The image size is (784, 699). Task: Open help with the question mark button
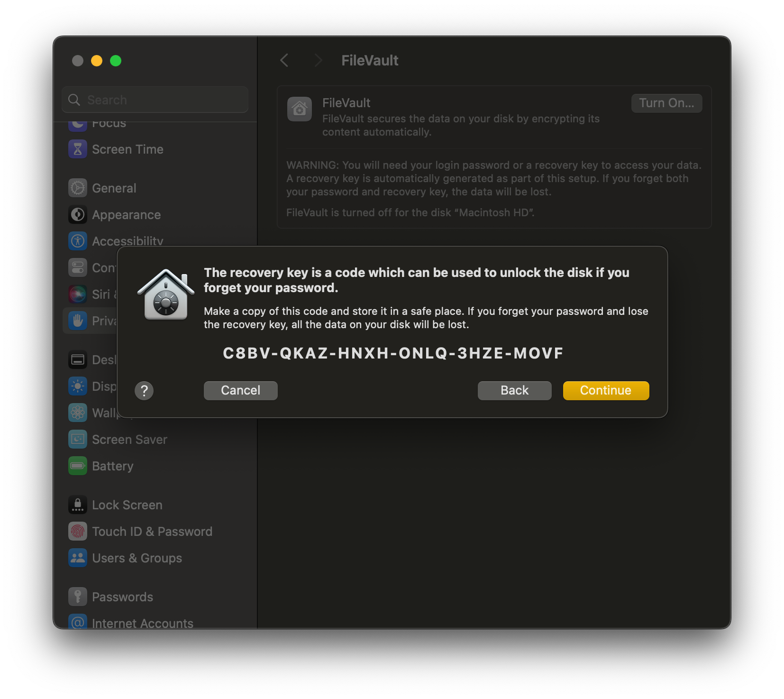[x=144, y=391]
